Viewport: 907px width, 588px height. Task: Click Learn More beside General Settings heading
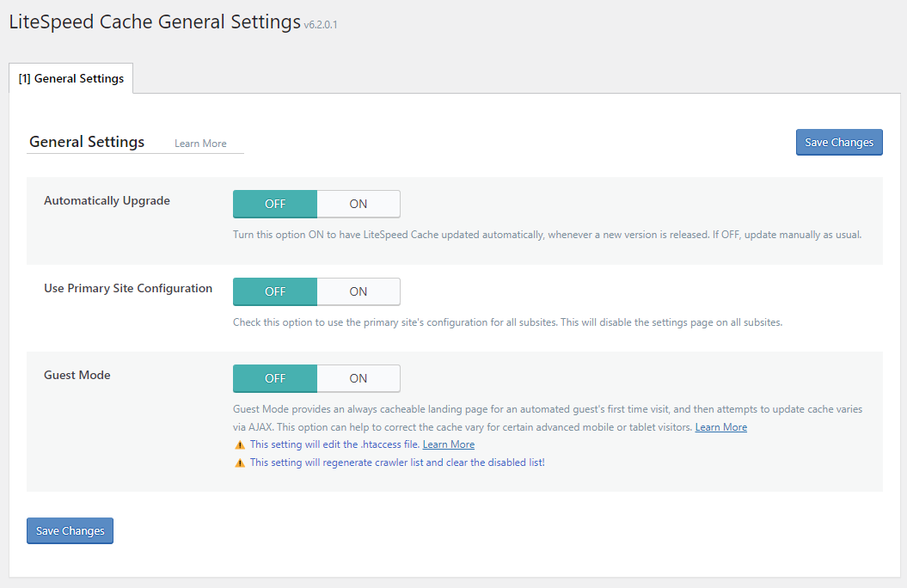click(x=200, y=144)
